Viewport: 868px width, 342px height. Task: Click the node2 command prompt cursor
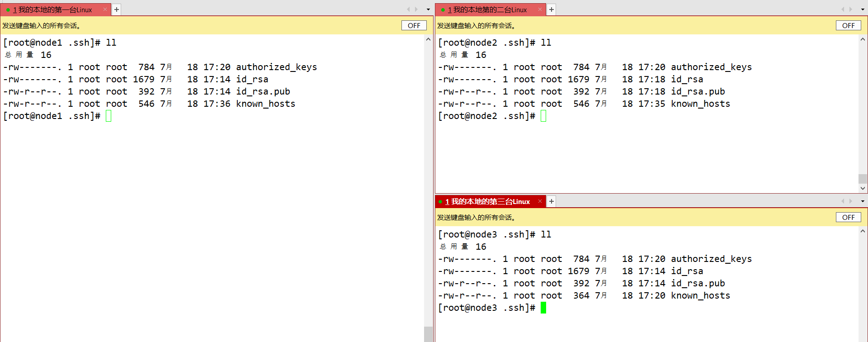tap(543, 116)
